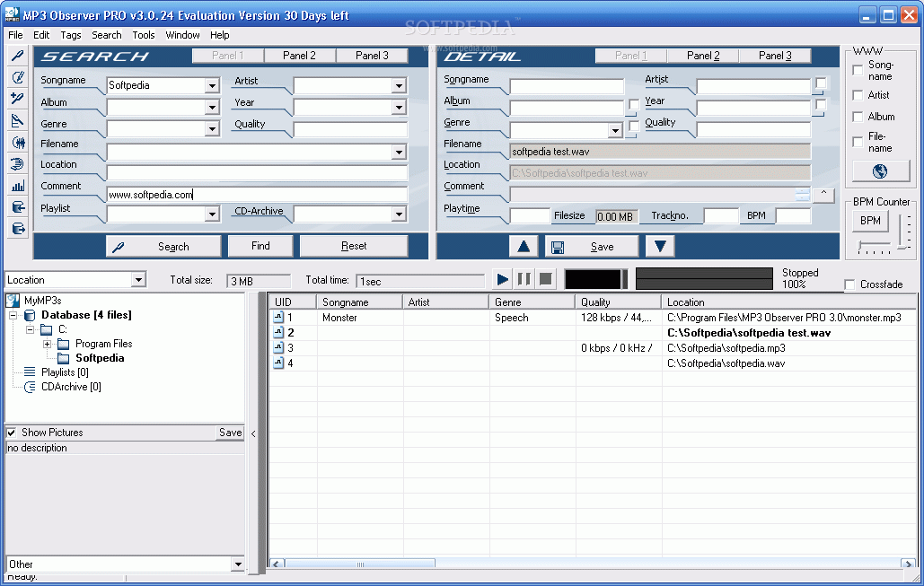The width and height of the screenshot is (924, 586).
Task: Click the circle-with-pen sidebar icon
Action: (x=18, y=77)
